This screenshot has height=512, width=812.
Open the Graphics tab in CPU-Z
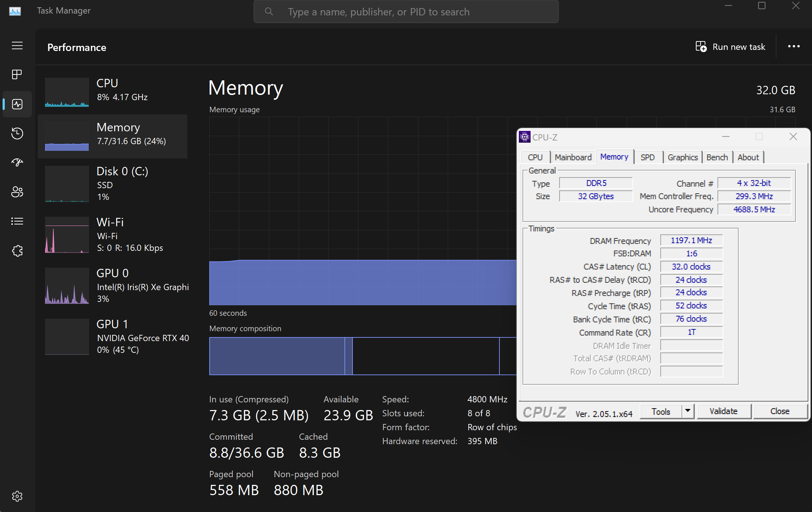[x=682, y=157]
